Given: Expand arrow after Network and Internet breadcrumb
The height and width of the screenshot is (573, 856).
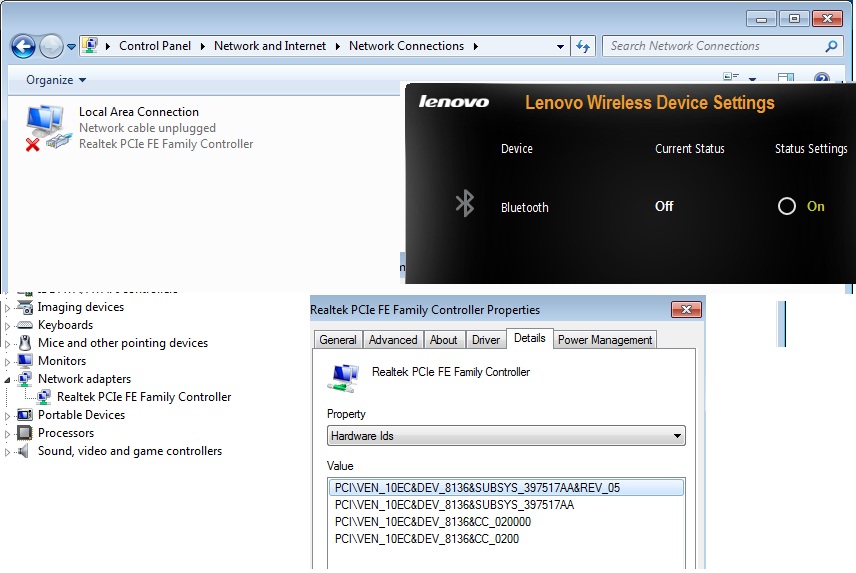Looking at the screenshot, I should pyautogui.click(x=337, y=46).
